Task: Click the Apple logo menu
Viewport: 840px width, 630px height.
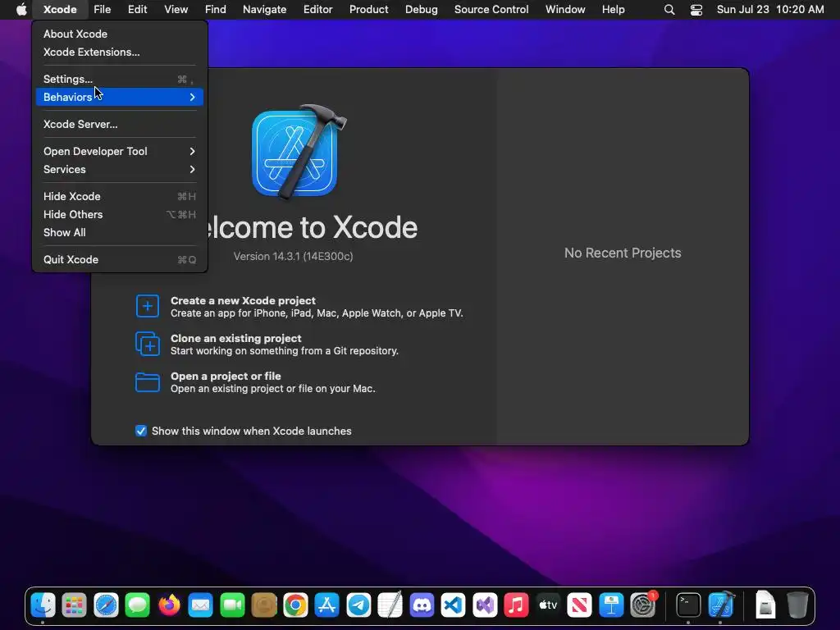Action: pos(21,10)
